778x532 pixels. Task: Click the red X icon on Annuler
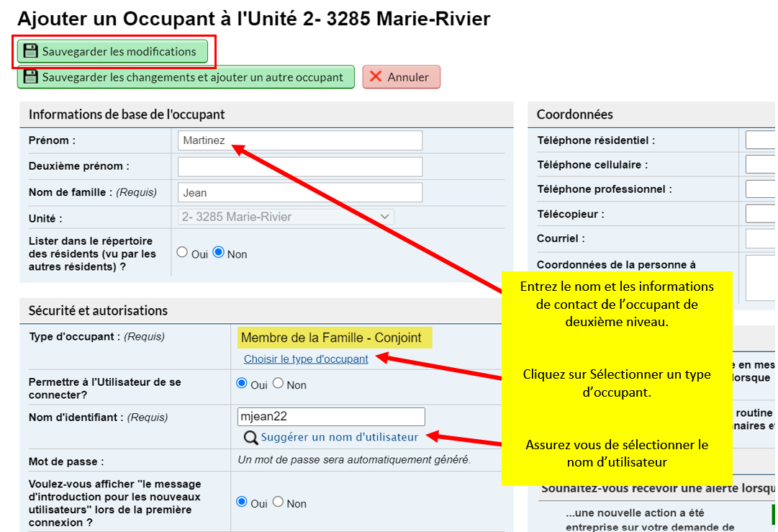(x=376, y=76)
